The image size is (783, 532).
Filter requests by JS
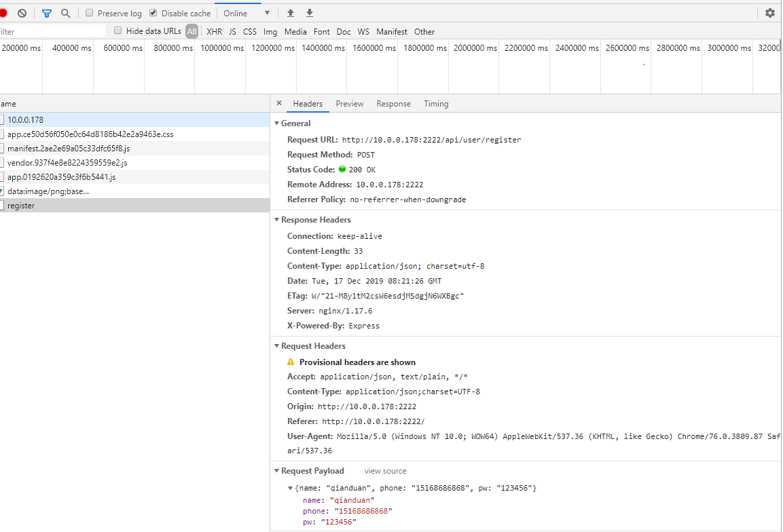232,31
